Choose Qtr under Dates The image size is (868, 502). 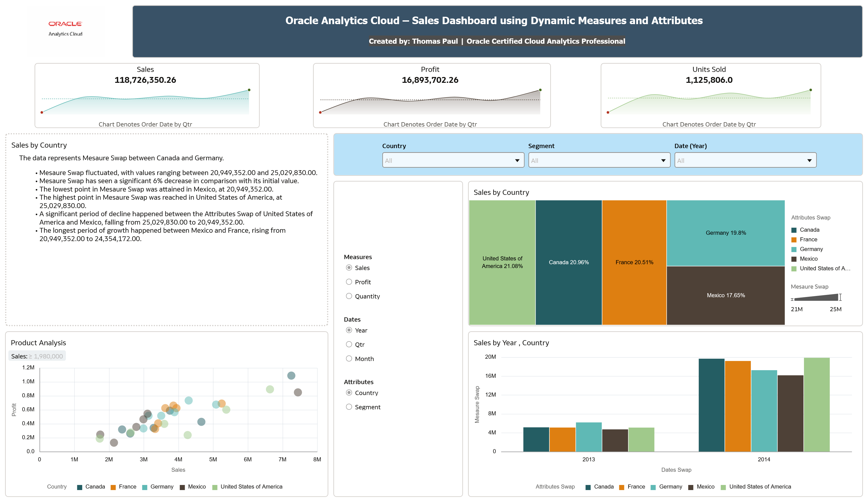click(x=349, y=344)
